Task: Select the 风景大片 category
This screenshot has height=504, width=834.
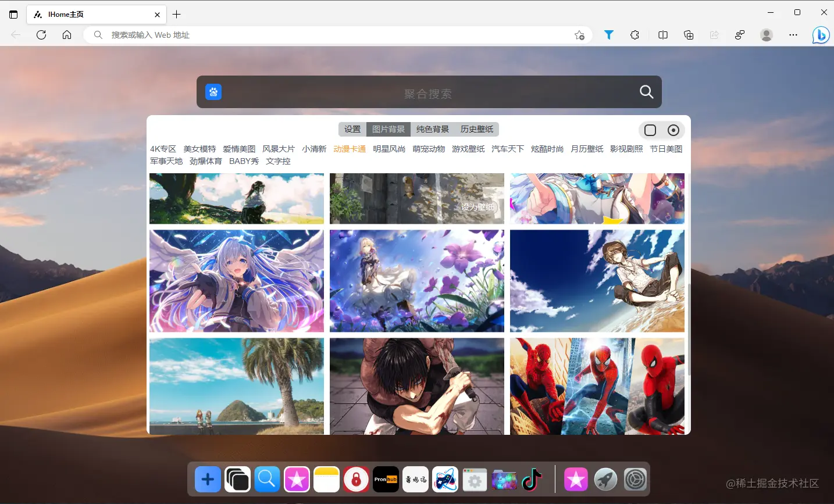Action: [x=279, y=149]
